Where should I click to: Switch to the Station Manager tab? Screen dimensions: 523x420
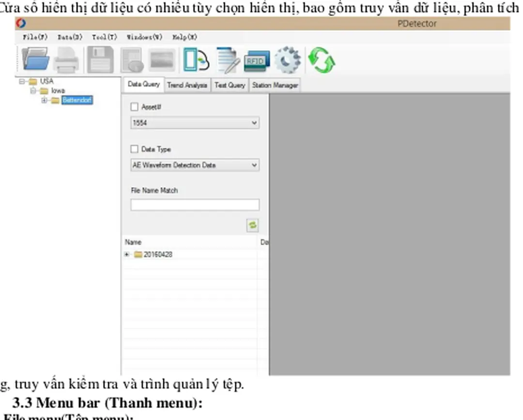point(275,85)
